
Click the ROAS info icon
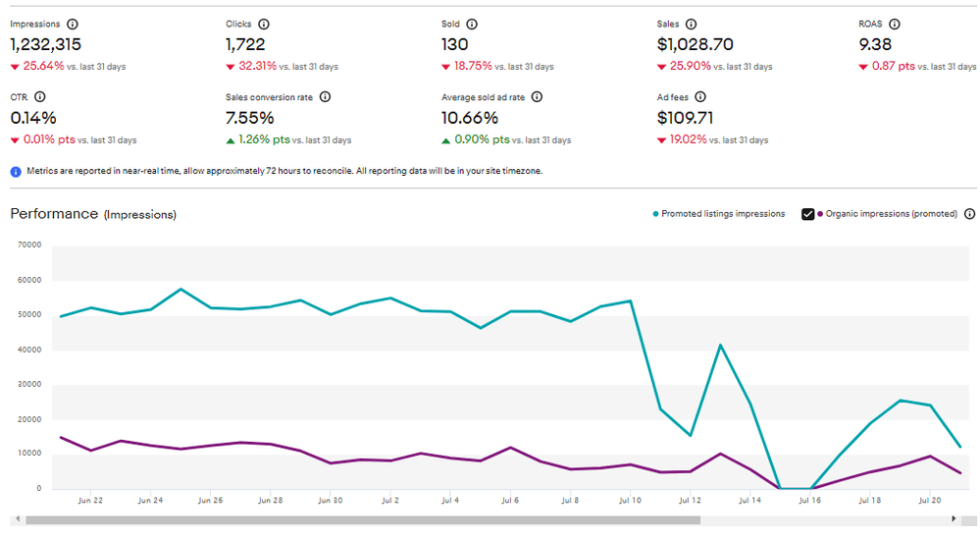pos(895,25)
